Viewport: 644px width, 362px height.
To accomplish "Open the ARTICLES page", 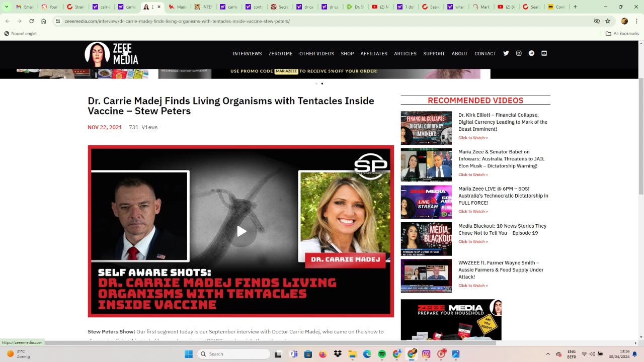I will click(x=405, y=54).
